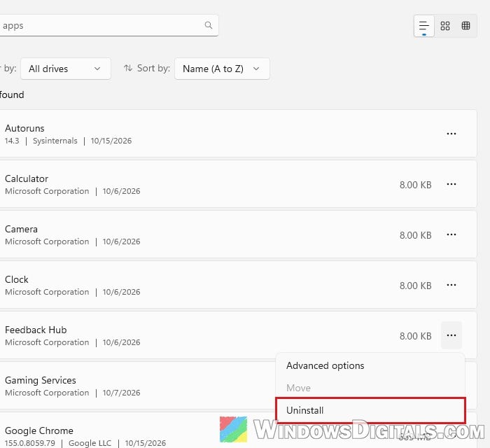This screenshot has width=490, height=448.
Task: Select the Camera app name
Action: [21, 229]
